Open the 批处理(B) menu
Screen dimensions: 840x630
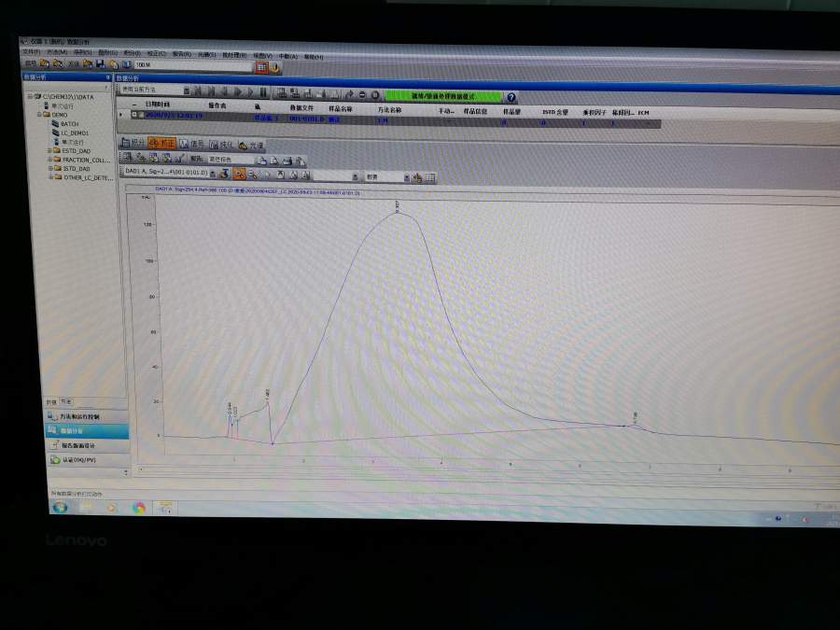pos(234,55)
